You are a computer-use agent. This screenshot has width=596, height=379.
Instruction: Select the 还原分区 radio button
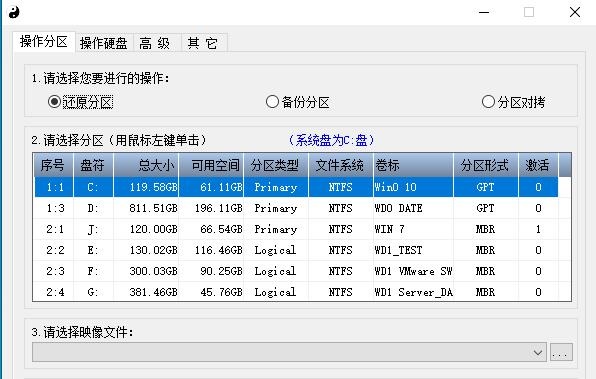(81, 102)
